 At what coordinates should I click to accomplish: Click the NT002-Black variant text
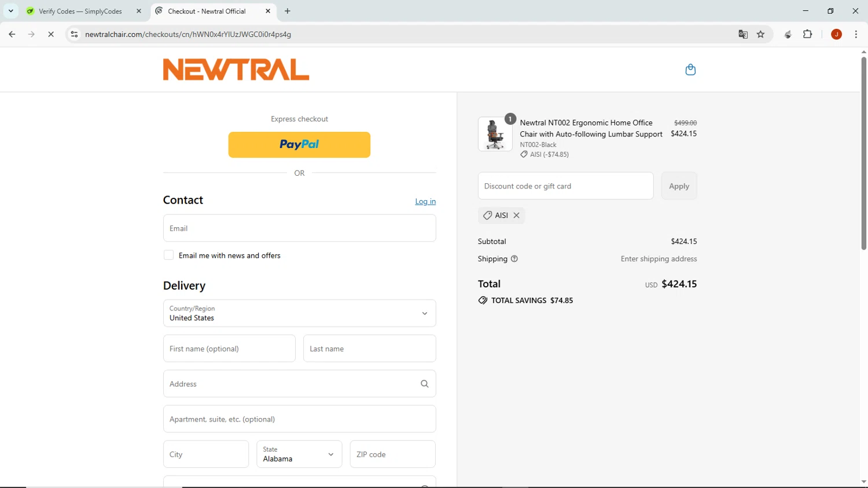(x=538, y=145)
